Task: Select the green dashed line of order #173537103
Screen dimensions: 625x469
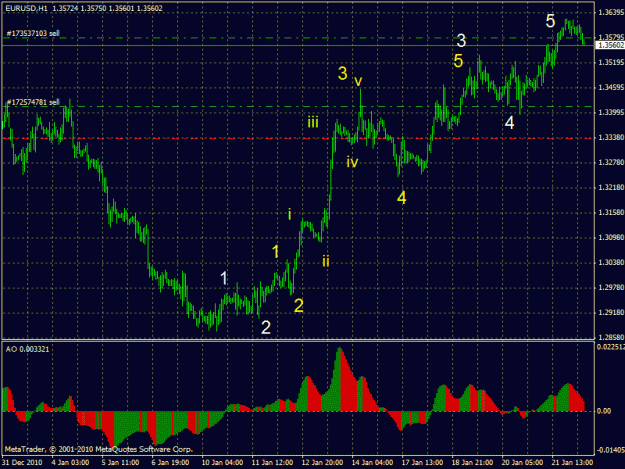Action: (x=298, y=38)
